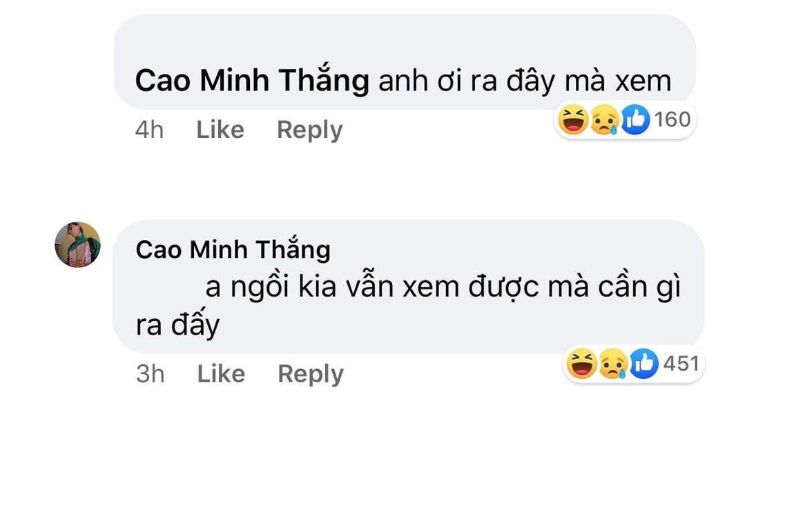
Task: View the 451 reactions count list
Action: [681, 364]
